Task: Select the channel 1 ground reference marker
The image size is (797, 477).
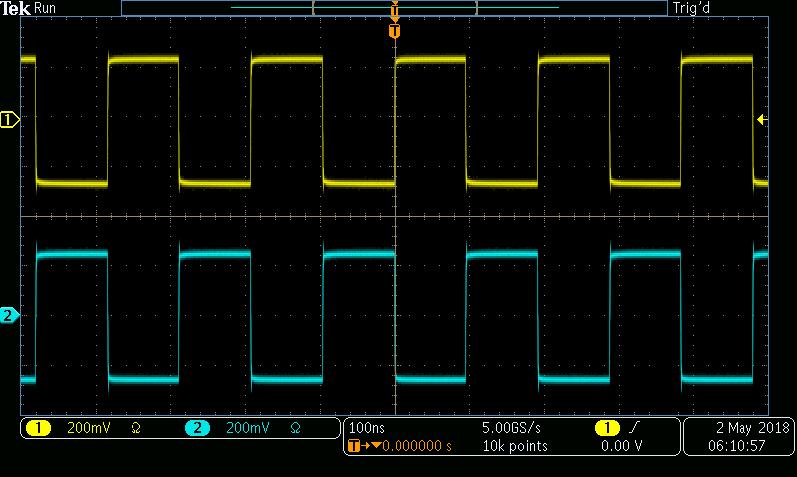Action: click(10, 120)
